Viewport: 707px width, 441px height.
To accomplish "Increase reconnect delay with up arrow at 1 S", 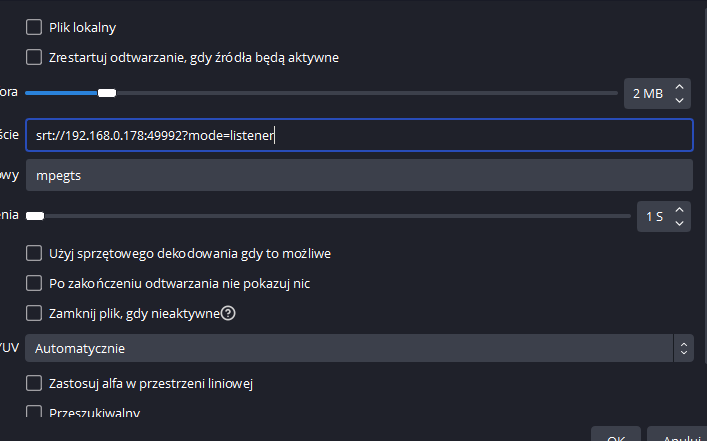I will [679, 210].
